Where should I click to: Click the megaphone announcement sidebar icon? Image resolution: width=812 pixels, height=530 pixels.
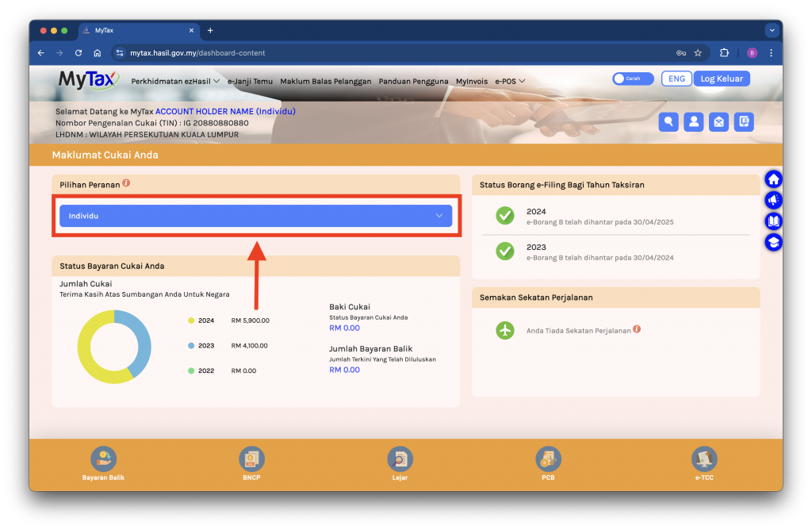(x=773, y=201)
